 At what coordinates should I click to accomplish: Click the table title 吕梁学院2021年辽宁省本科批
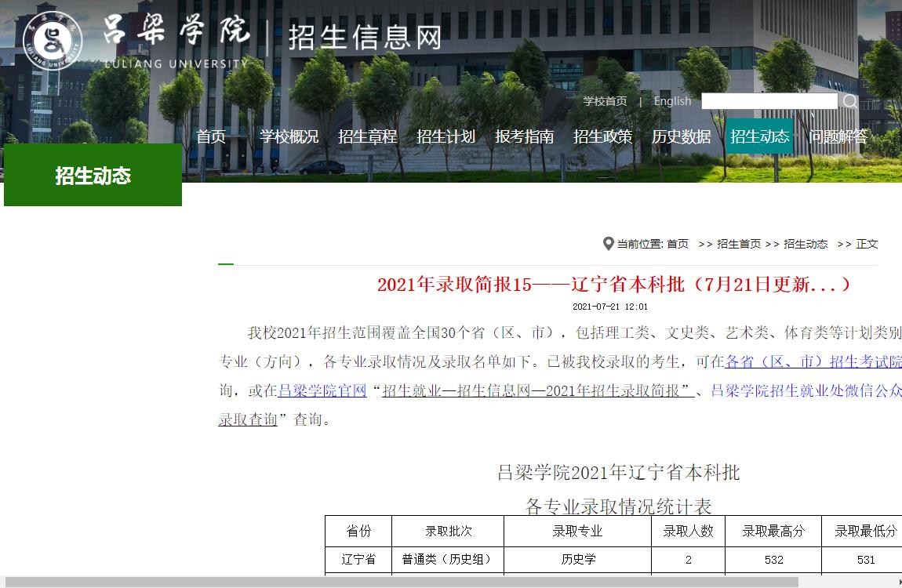pos(618,473)
